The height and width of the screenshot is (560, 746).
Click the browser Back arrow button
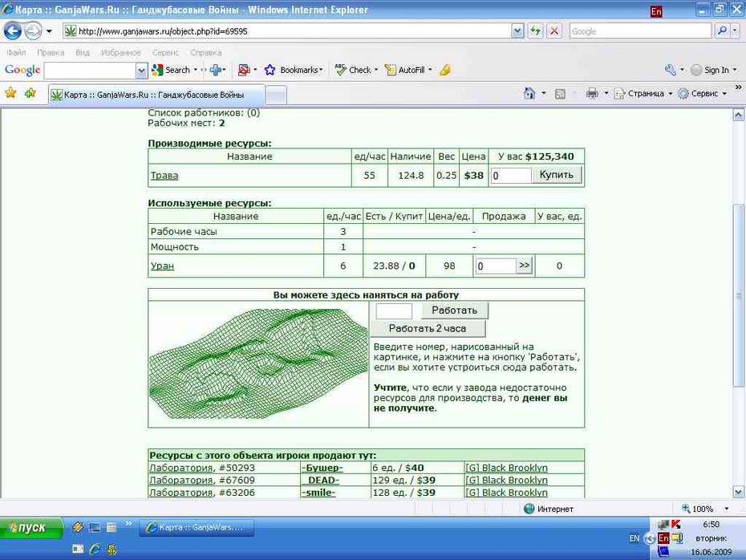point(13,31)
